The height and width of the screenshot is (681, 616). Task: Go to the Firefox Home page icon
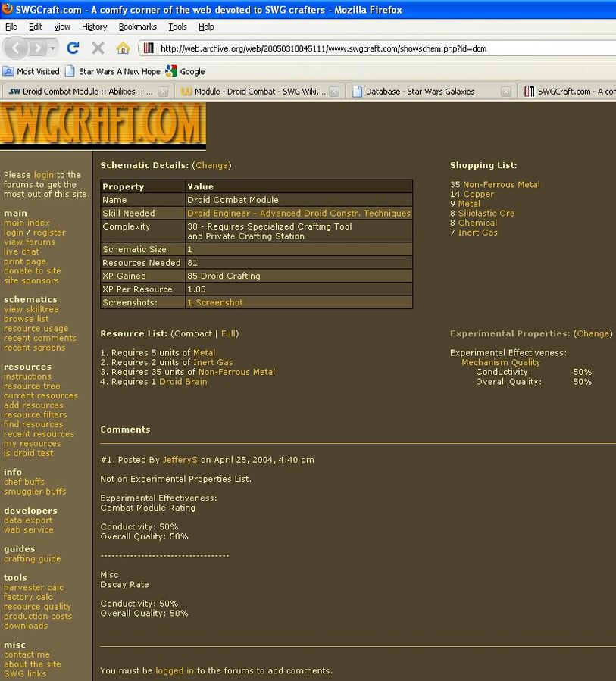pos(123,48)
